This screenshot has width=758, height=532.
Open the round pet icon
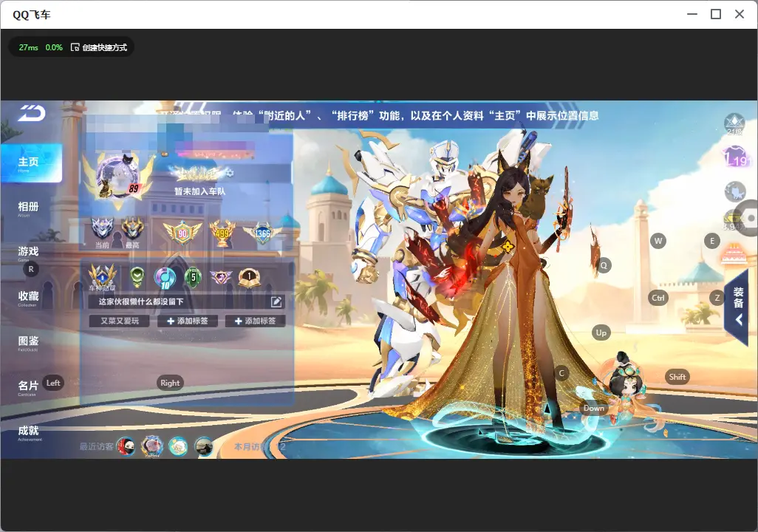pos(735,191)
